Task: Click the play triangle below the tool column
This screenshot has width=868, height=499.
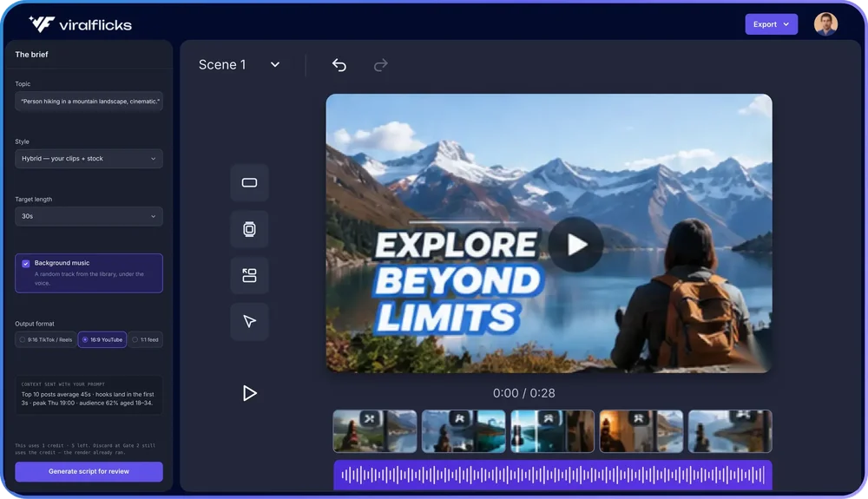Action: tap(250, 393)
